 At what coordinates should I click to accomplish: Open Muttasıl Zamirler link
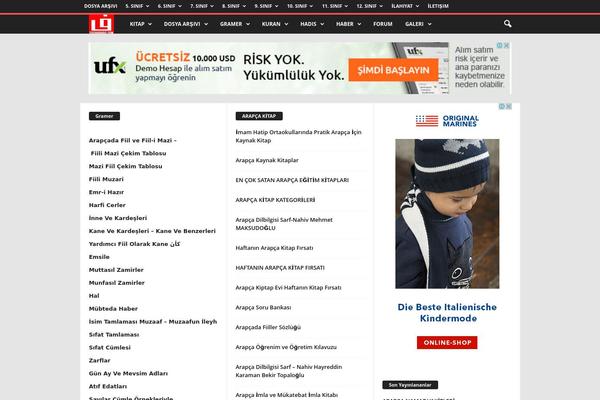tap(116, 270)
